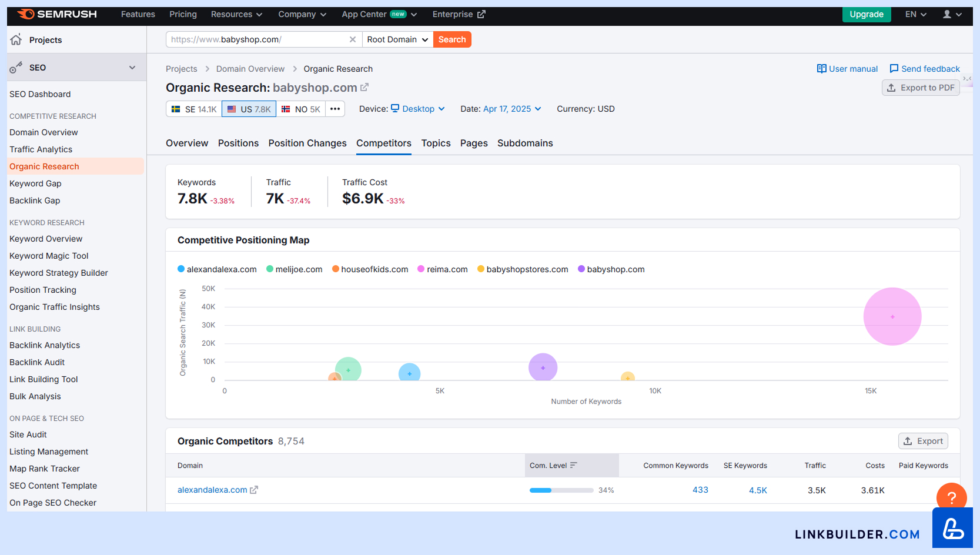Open Keyword Magic Tool in sidebar

pyautogui.click(x=49, y=256)
